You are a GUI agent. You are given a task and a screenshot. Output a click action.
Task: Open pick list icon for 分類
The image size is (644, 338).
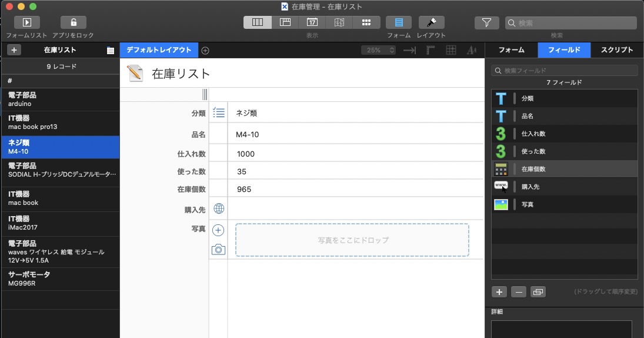pos(218,113)
